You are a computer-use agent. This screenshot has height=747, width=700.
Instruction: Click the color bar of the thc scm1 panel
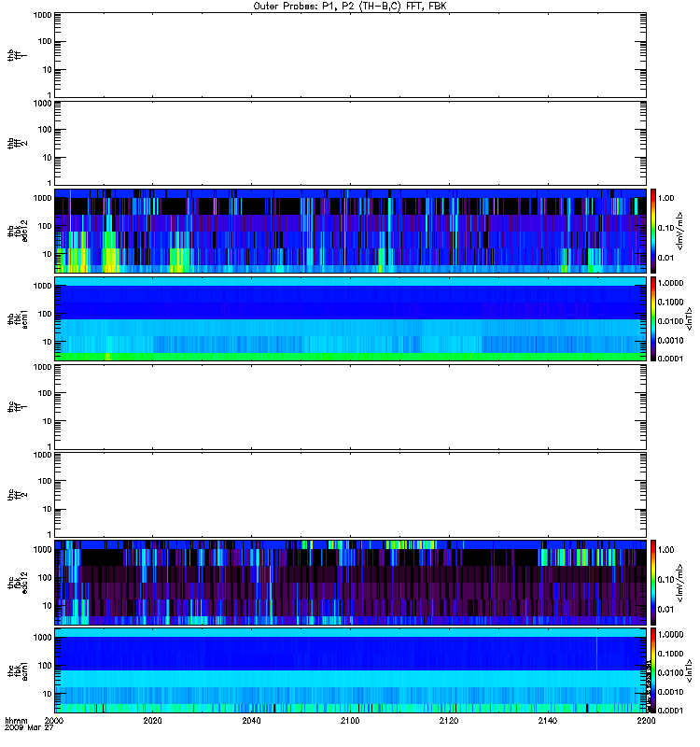click(653, 670)
